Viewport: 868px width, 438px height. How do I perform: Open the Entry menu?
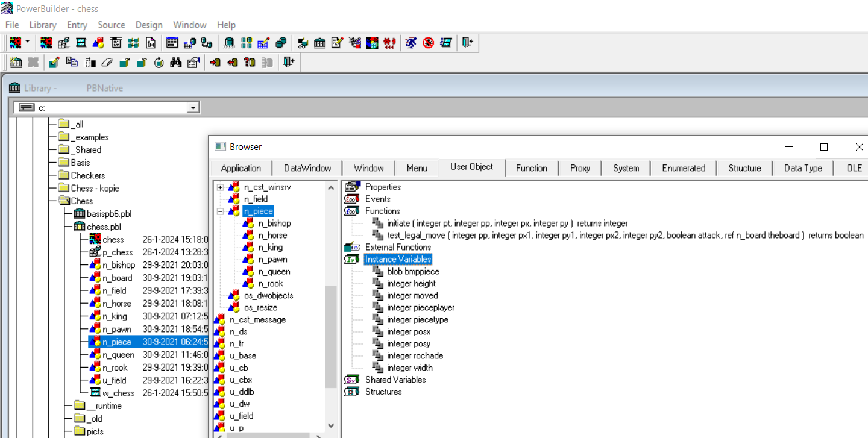77,25
